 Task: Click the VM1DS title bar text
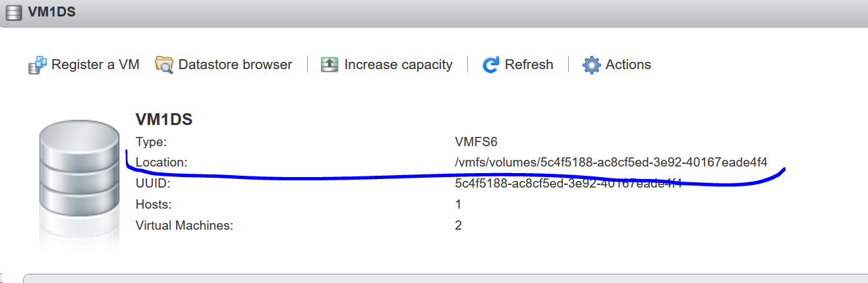pos(51,13)
